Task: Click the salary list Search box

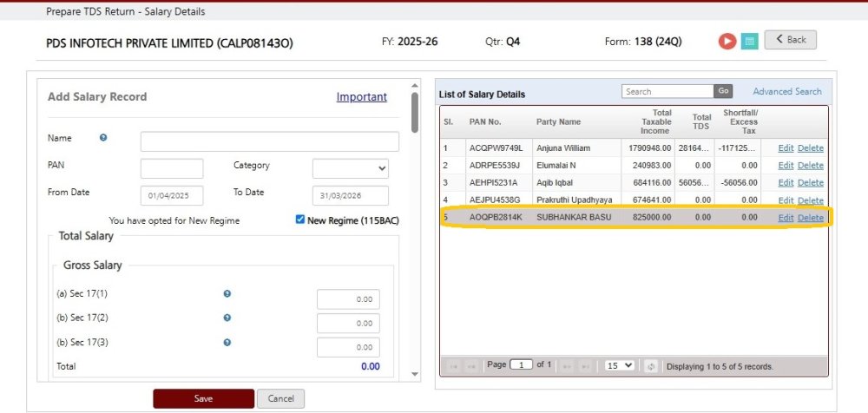Action: (x=667, y=91)
